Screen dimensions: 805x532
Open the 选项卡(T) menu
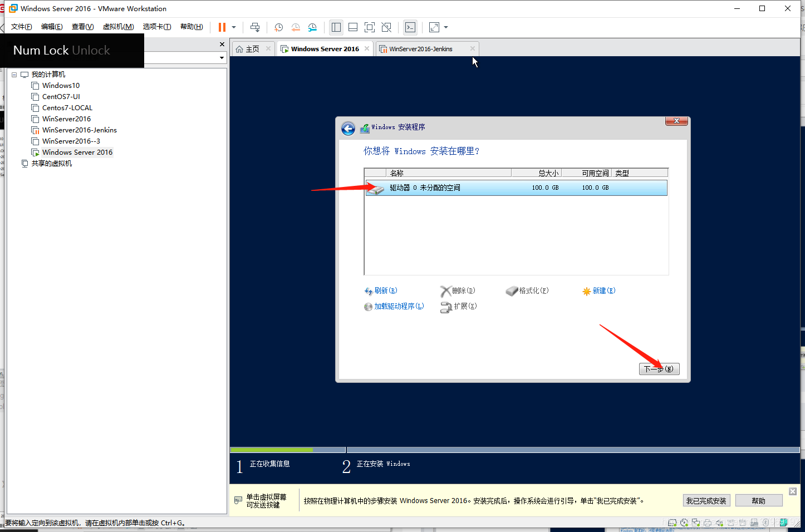157,27
